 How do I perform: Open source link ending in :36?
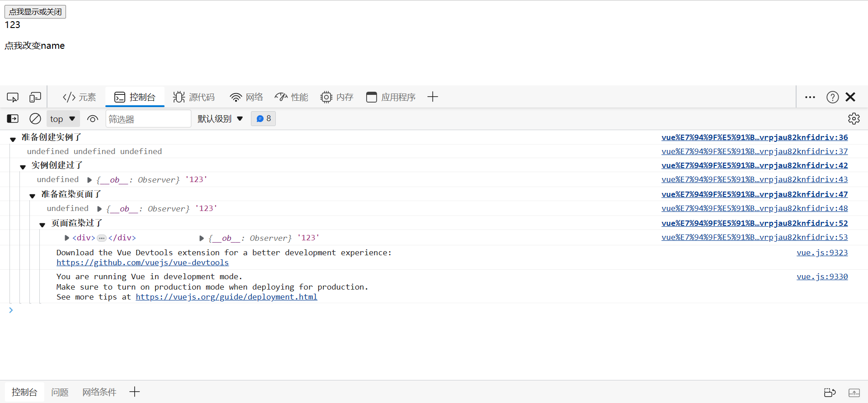coord(755,137)
